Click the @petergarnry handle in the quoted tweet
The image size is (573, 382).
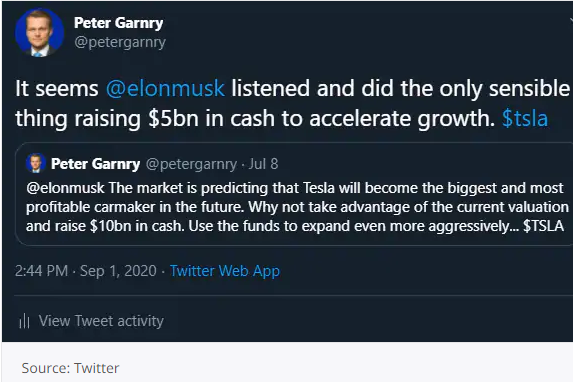tap(191, 164)
